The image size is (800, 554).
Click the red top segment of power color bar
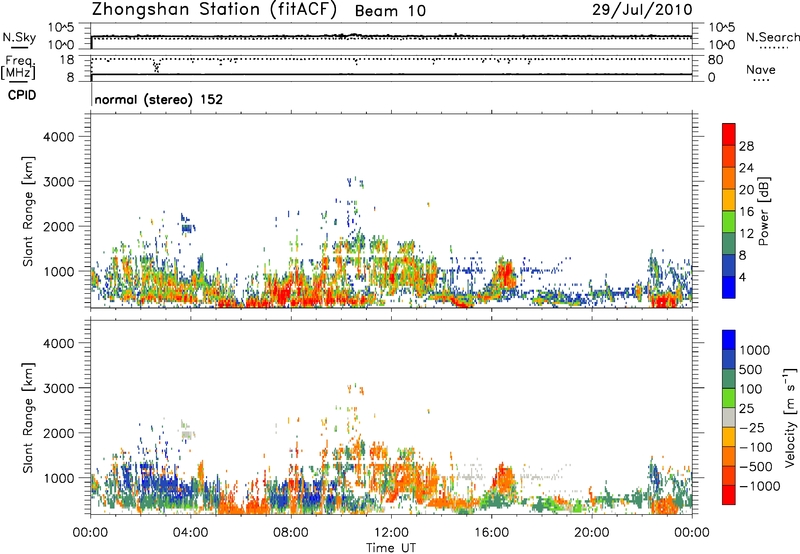[729, 134]
